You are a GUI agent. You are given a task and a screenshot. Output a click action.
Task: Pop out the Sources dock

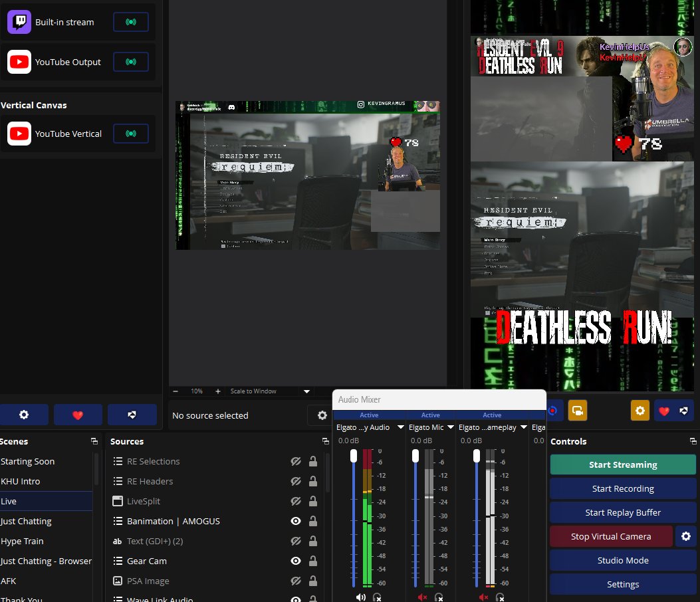(326, 441)
